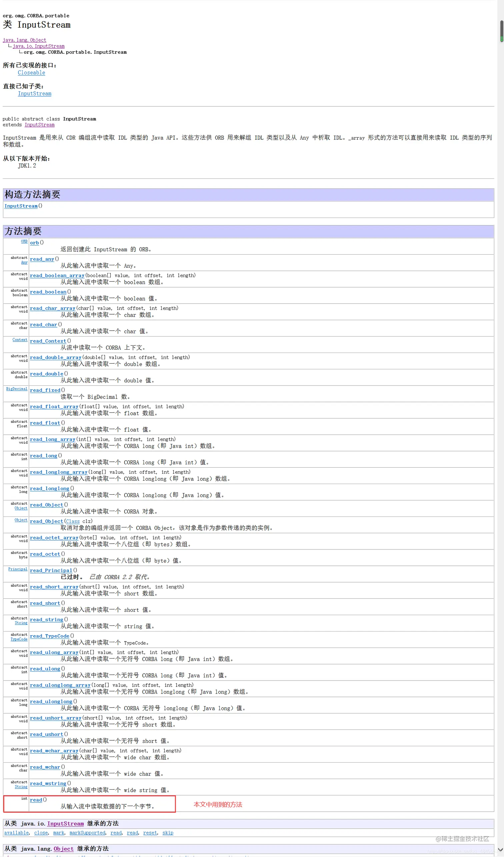Open the read_short() method link

pyautogui.click(x=45, y=603)
